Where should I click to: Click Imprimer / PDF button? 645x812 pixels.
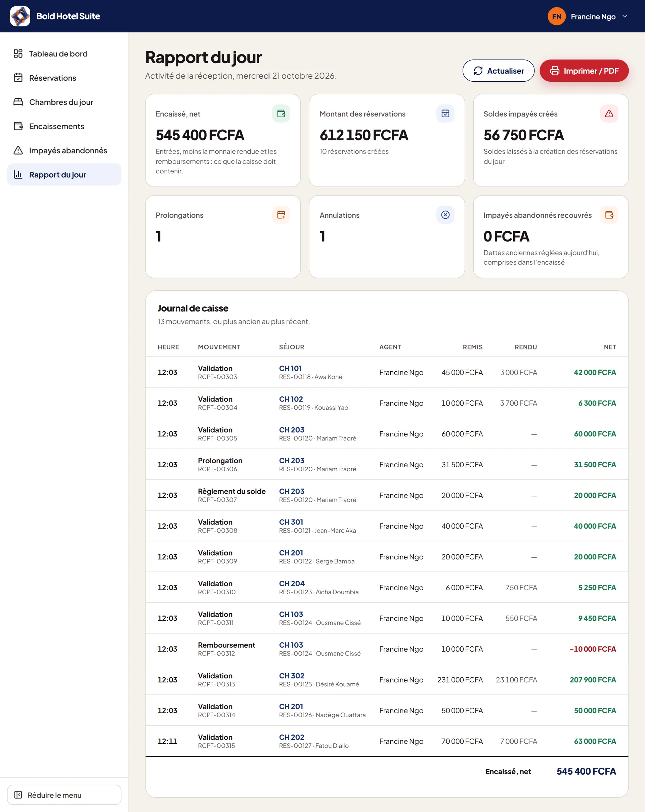point(584,71)
